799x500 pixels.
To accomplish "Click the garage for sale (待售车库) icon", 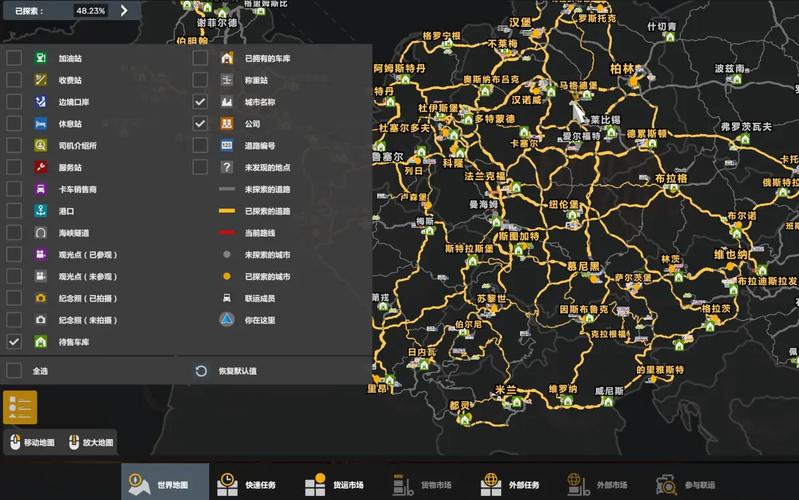I will pyautogui.click(x=41, y=342).
